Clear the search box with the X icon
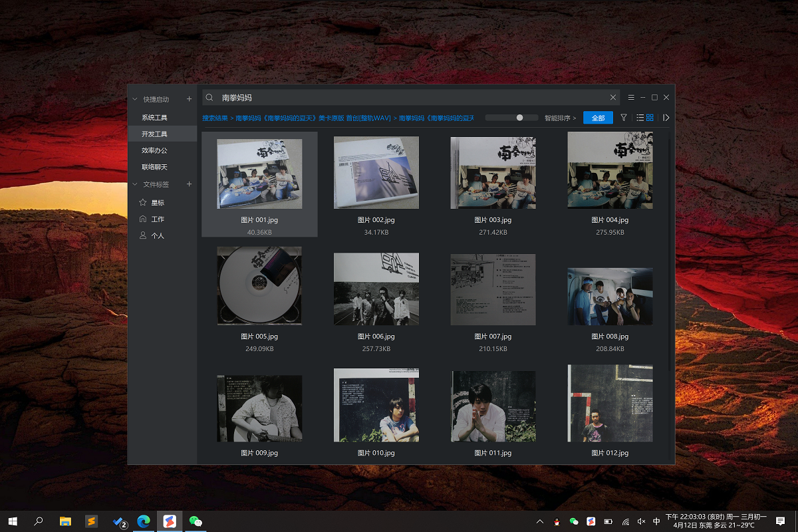 [x=613, y=97]
